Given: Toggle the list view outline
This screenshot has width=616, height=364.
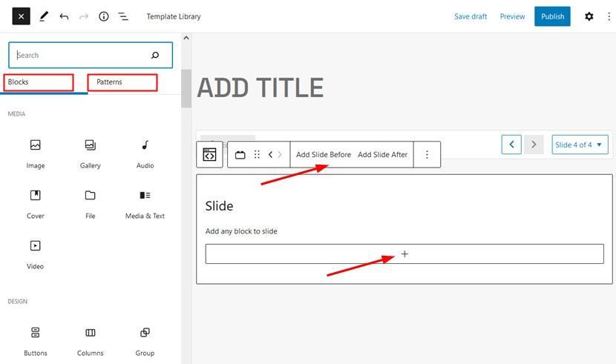Looking at the screenshot, I should click(x=123, y=16).
